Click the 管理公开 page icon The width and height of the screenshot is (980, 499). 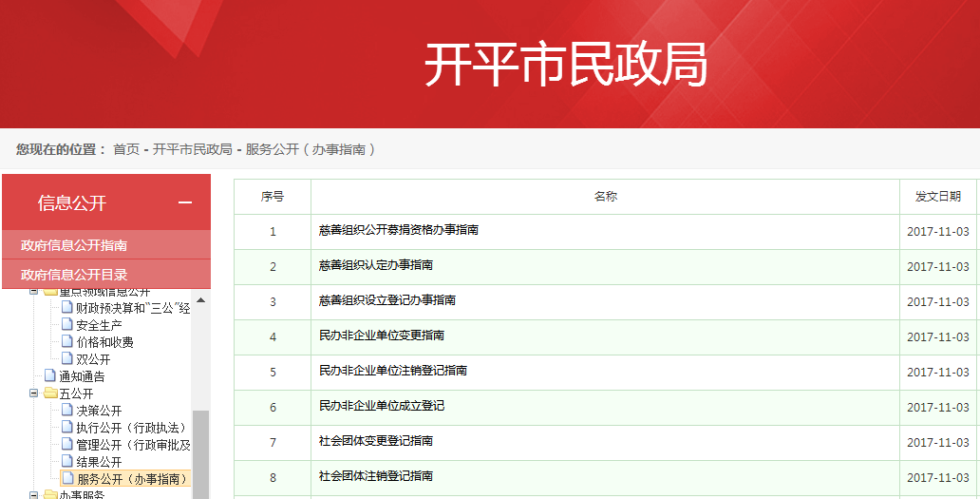pyautogui.click(x=67, y=445)
